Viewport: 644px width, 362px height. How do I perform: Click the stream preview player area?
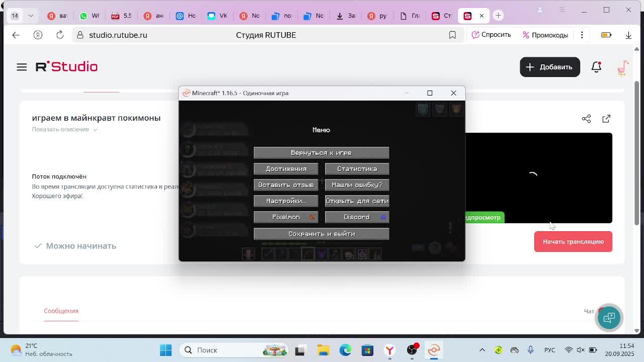[538, 178]
